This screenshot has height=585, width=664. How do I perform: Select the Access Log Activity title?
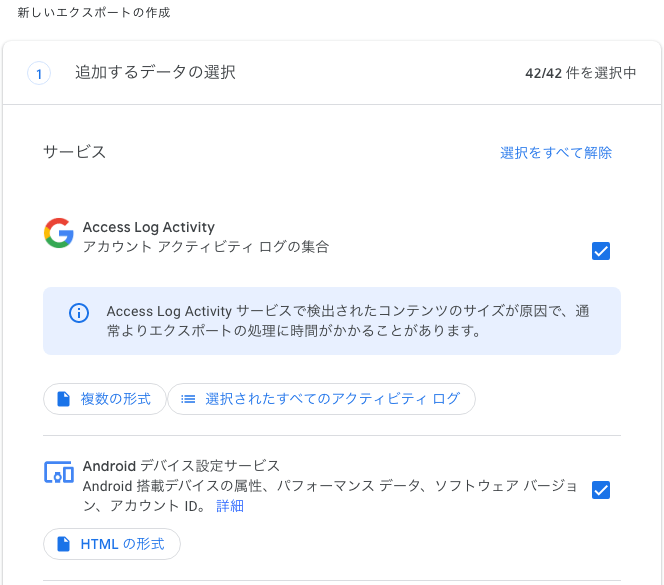pyautogui.click(x=149, y=227)
